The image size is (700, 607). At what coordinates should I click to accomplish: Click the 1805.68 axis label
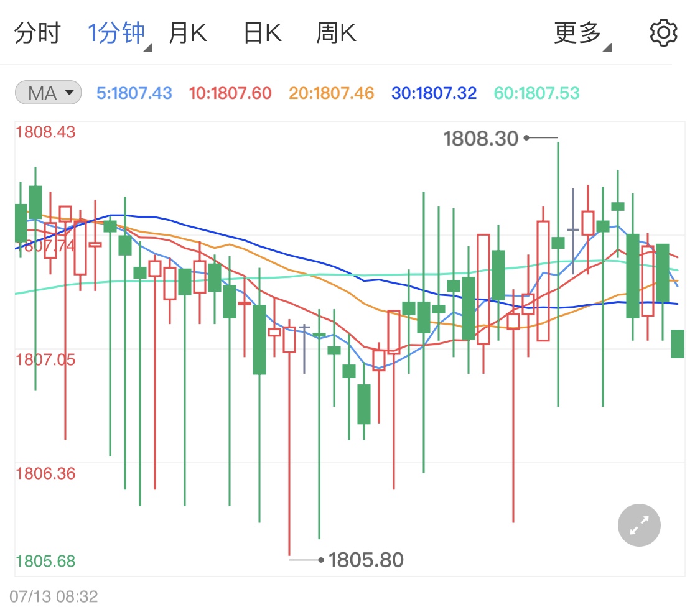coord(45,561)
